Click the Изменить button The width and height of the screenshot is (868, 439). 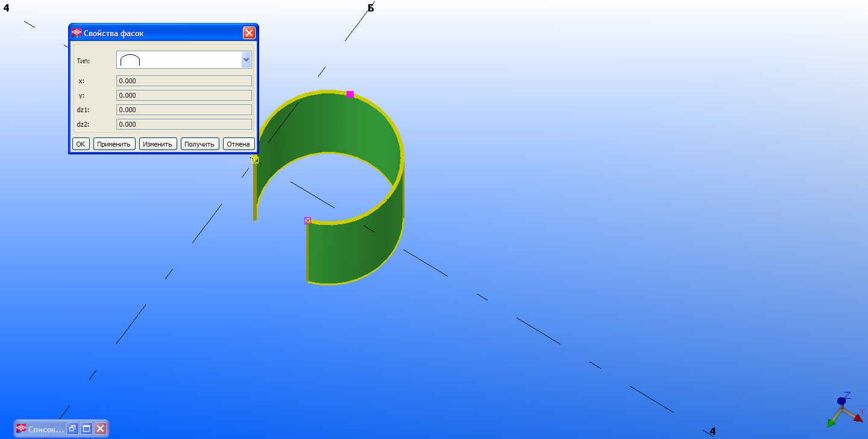(x=158, y=144)
